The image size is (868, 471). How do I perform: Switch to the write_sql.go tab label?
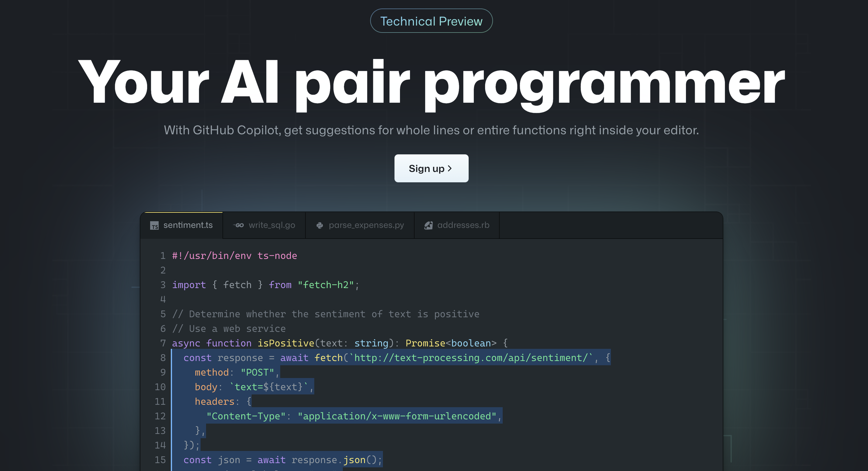[x=272, y=225]
